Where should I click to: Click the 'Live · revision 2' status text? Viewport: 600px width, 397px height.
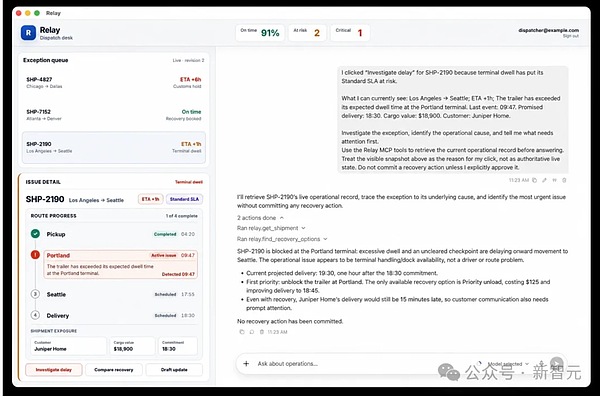(188, 60)
